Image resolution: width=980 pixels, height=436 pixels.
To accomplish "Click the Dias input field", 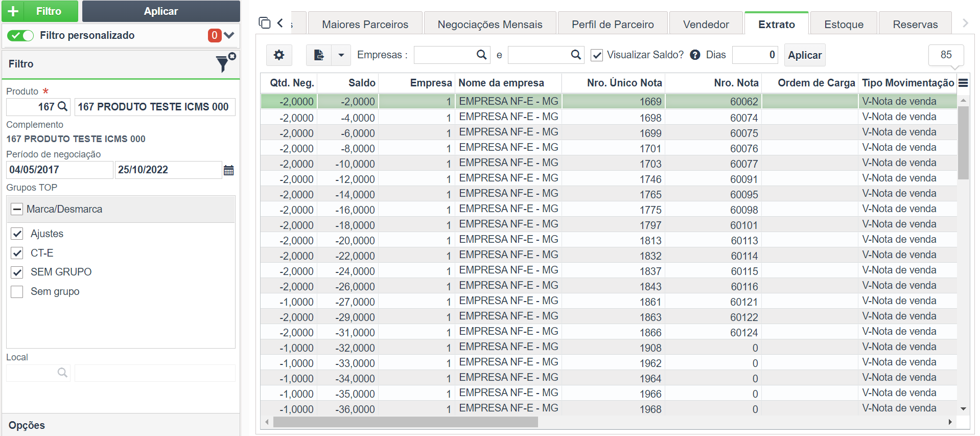I will (755, 55).
